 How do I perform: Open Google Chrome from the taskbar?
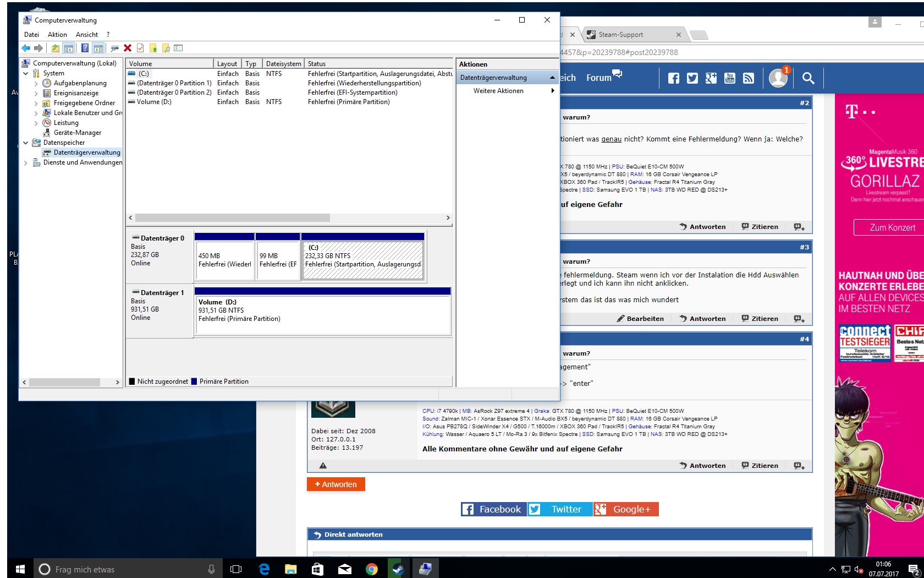372,569
